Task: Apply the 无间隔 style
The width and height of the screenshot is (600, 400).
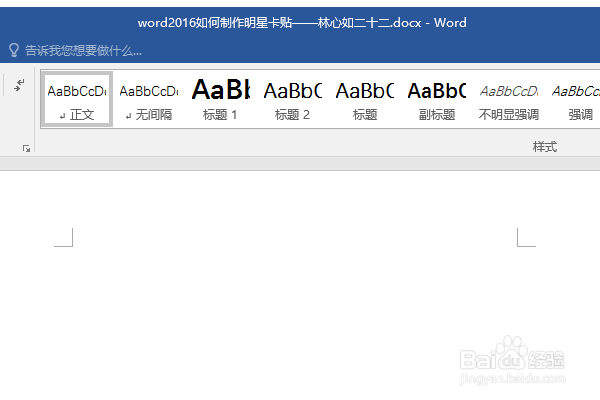Action: click(149, 100)
